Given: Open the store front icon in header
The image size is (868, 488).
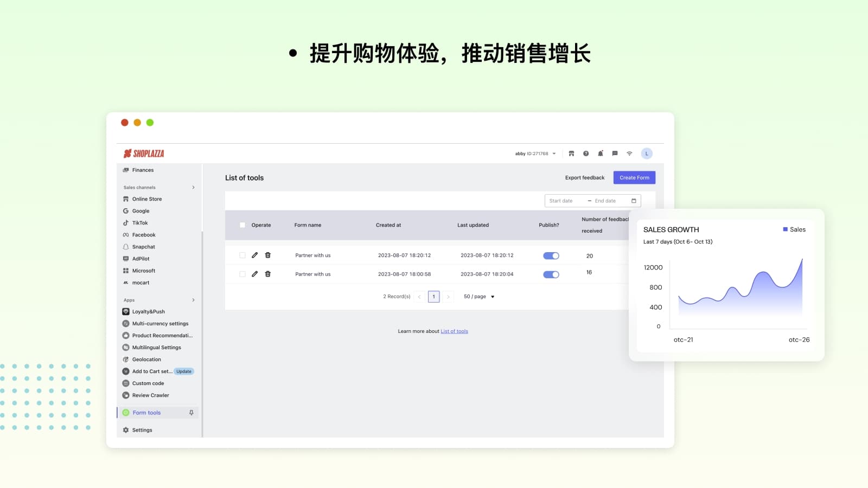Looking at the screenshot, I should [571, 153].
